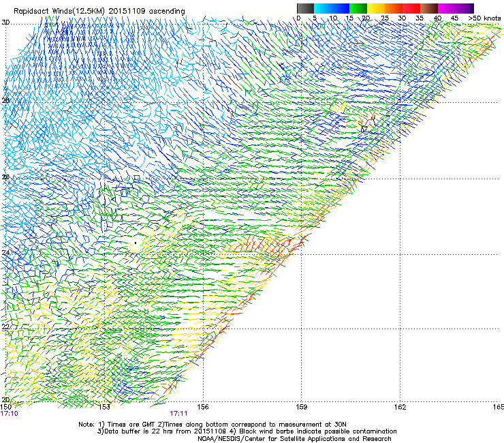504x443 pixels.
Task: Click the latitude label '22'
Action: point(5,326)
